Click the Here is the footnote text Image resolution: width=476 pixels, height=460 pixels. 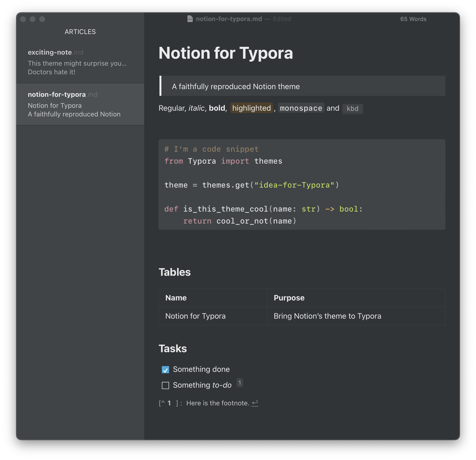pos(218,403)
